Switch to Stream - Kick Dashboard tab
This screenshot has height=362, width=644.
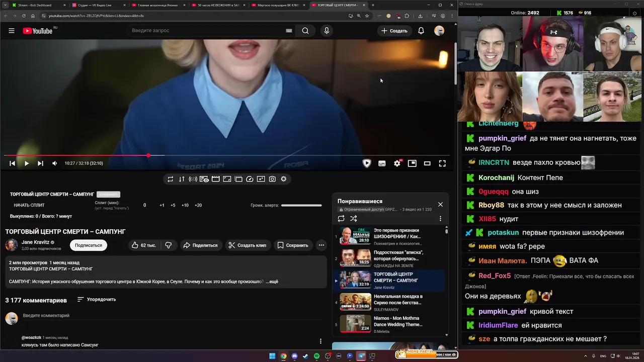click(x=38, y=5)
